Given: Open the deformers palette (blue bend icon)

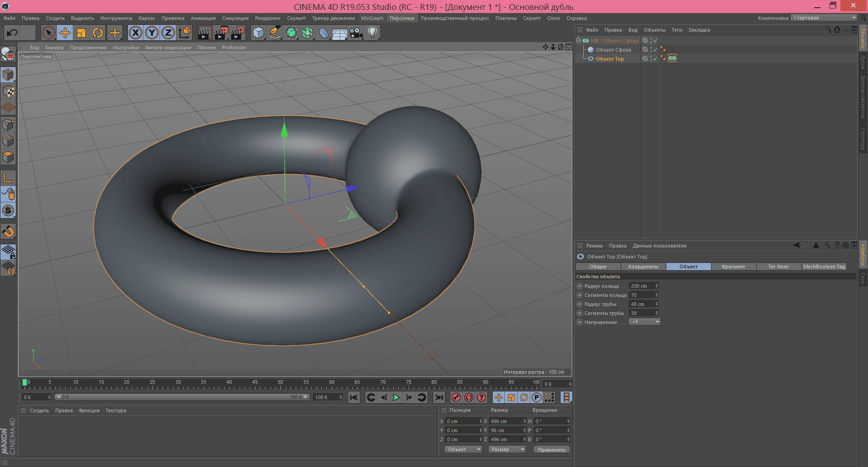Looking at the screenshot, I should (x=324, y=33).
